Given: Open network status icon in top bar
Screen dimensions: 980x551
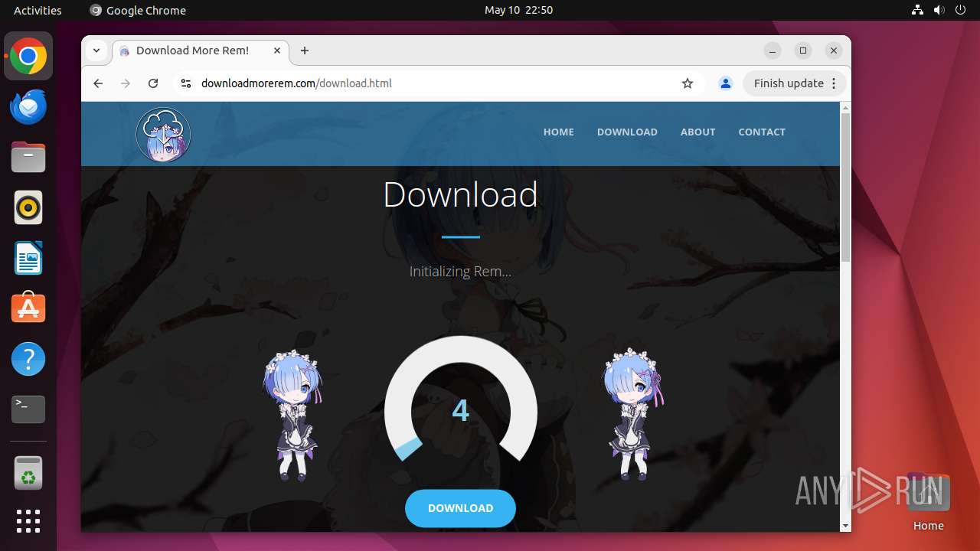Looking at the screenshot, I should pos(918,10).
